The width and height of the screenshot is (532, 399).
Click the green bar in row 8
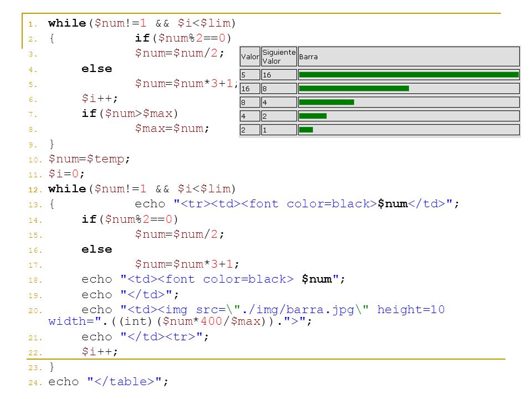tap(326, 102)
